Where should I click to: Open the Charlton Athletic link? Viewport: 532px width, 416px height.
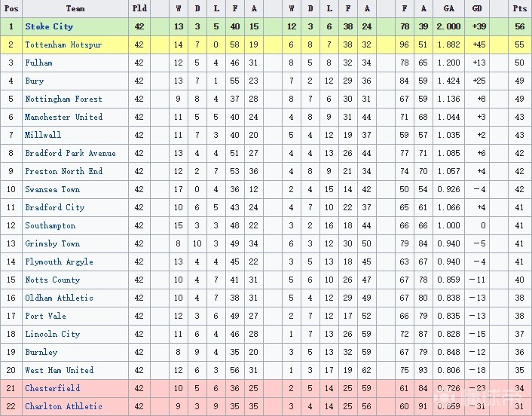coord(63,406)
